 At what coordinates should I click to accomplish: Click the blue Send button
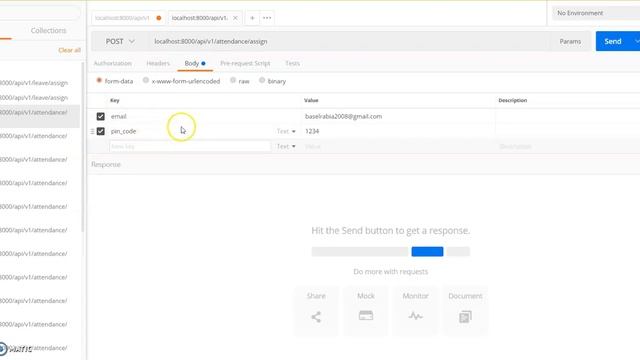[x=613, y=41]
